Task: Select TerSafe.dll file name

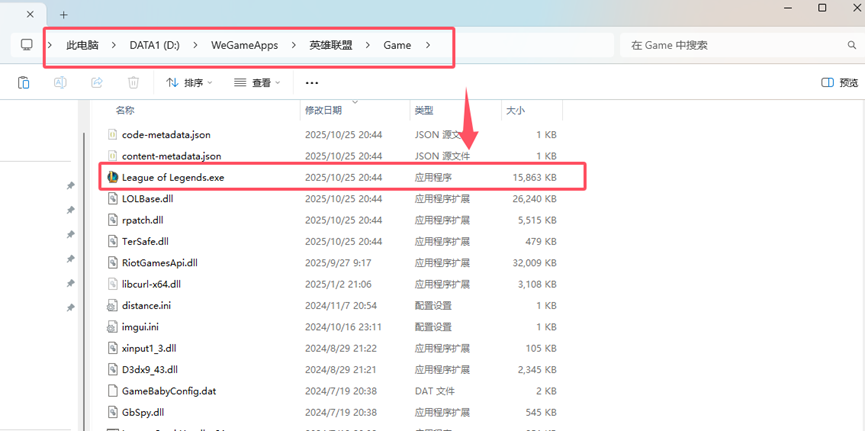Action: [145, 241]
